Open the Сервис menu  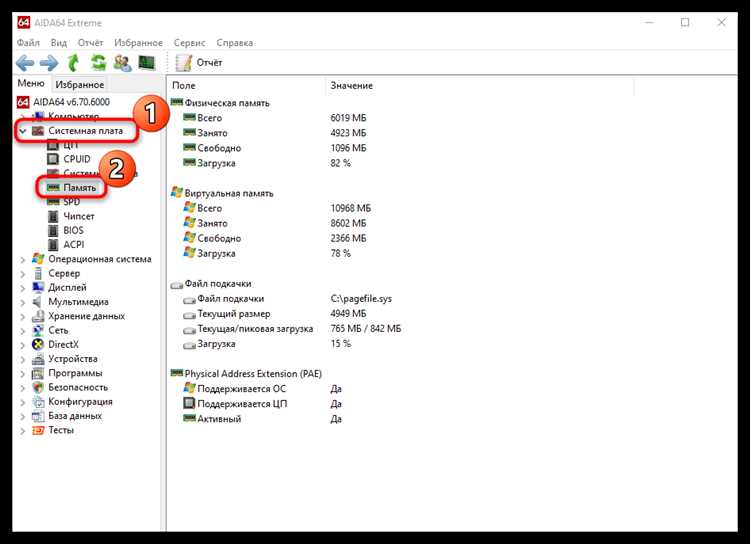(x=189, y=43)
